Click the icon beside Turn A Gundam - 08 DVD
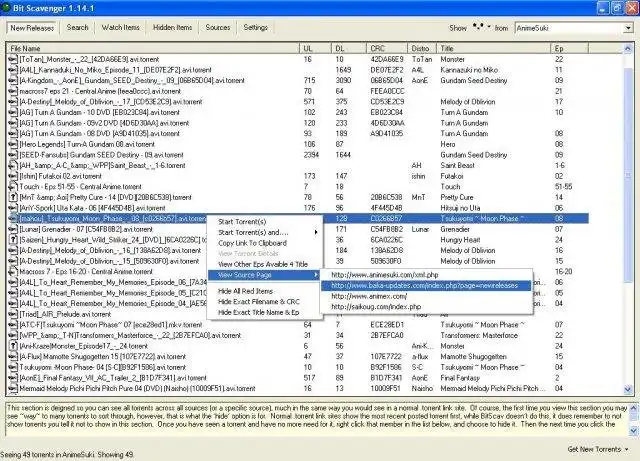640x461 pixels. click(13, 134)
